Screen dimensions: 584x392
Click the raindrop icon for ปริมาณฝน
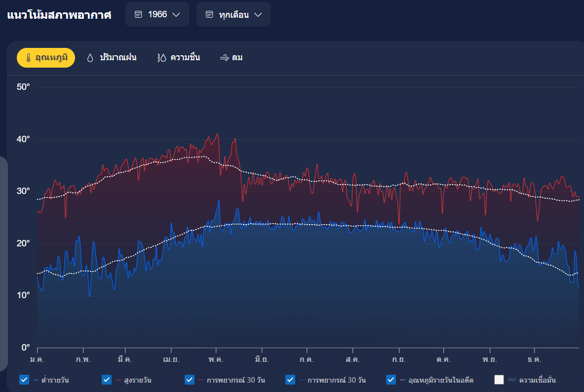coord(90,58)
